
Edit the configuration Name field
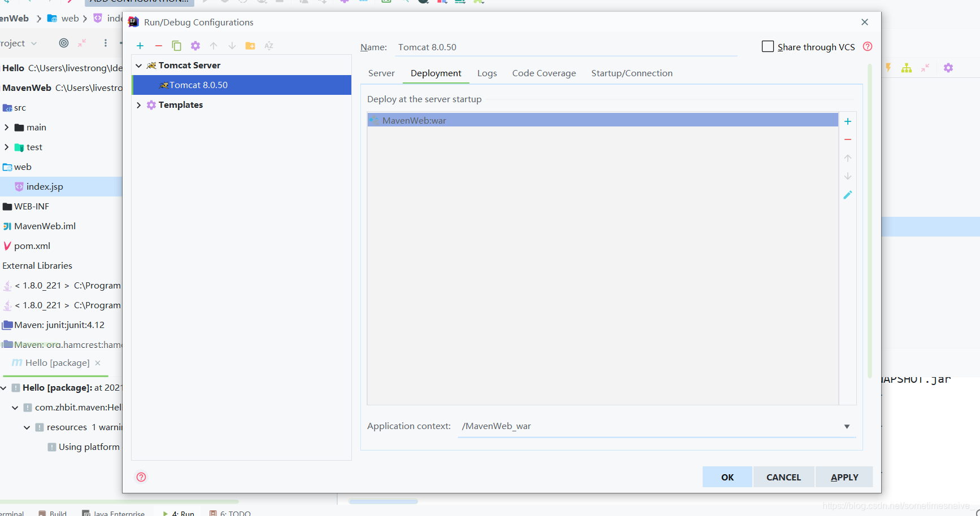(565, 47)
